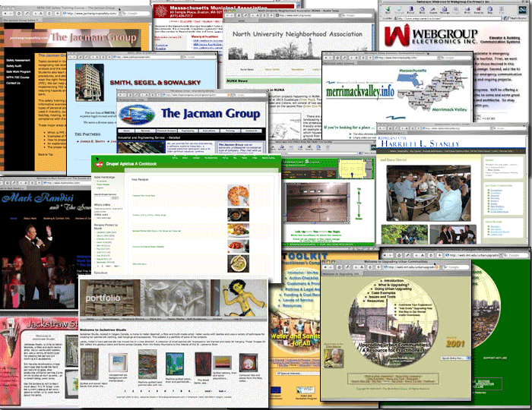Viewport: 532px width, 410px height.
Task: Click the Search button in the cookbook sidebar
Action: point(115,198)
